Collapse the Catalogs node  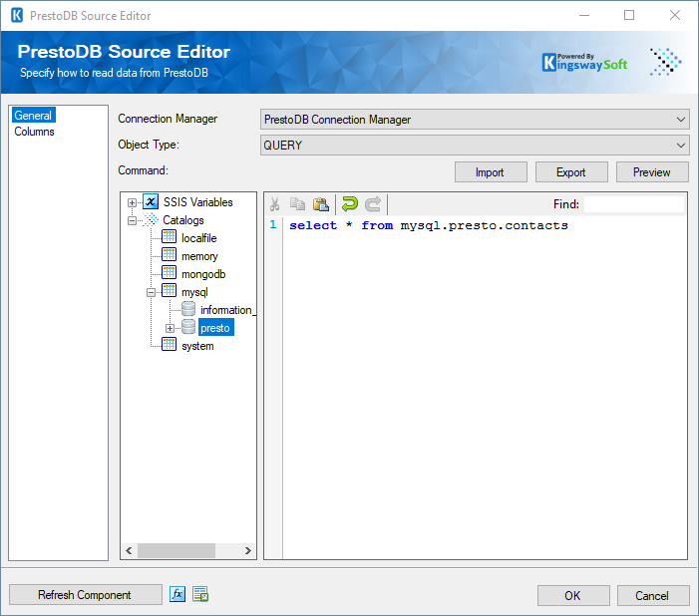click(x=132, y=220)
